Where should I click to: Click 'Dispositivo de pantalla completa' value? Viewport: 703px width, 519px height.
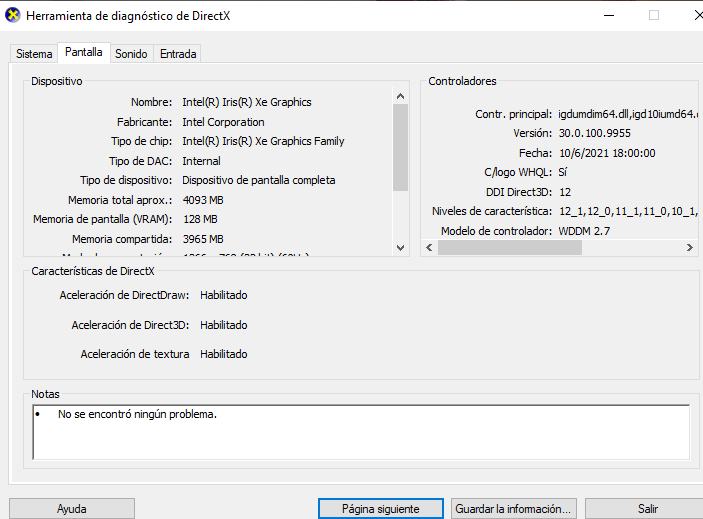[259, 180]
